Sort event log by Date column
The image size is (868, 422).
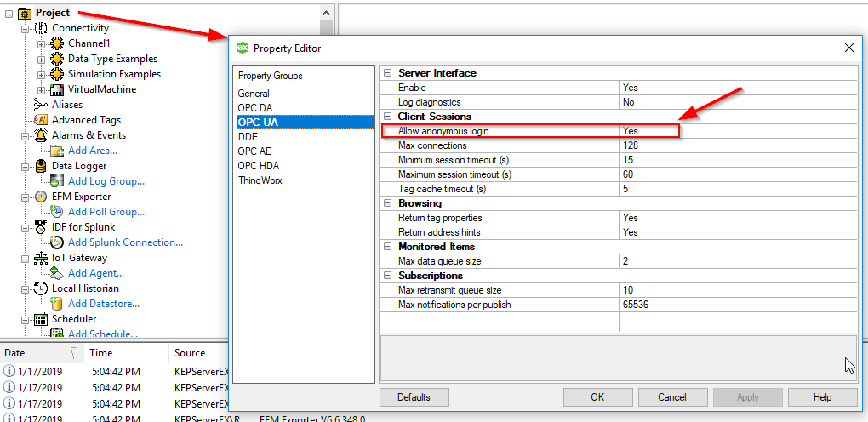42,353
